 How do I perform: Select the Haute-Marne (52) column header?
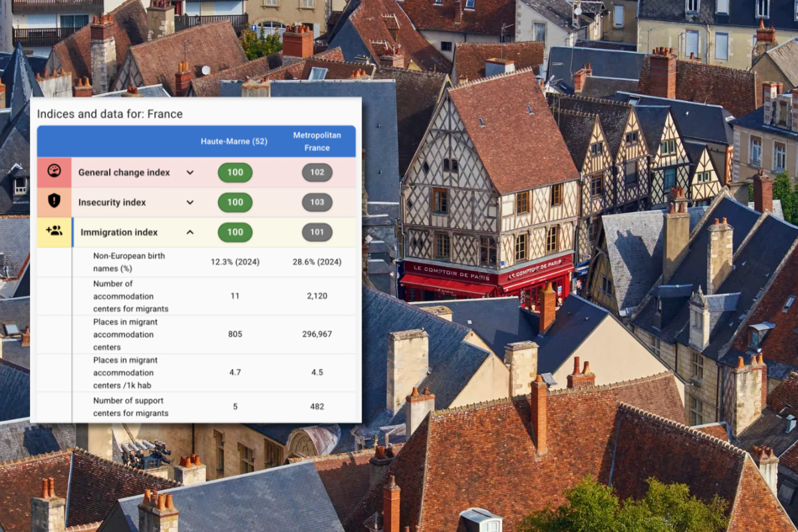[234, 141]
